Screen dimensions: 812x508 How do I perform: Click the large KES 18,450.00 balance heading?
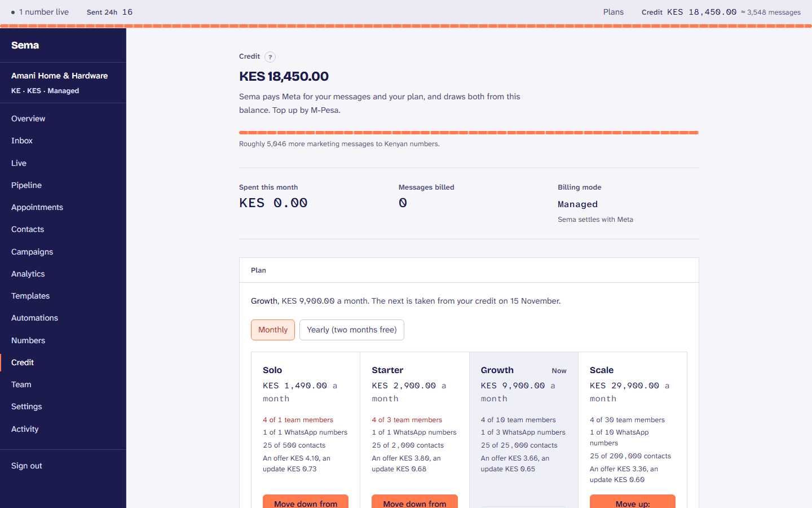(x=284, y=76)
